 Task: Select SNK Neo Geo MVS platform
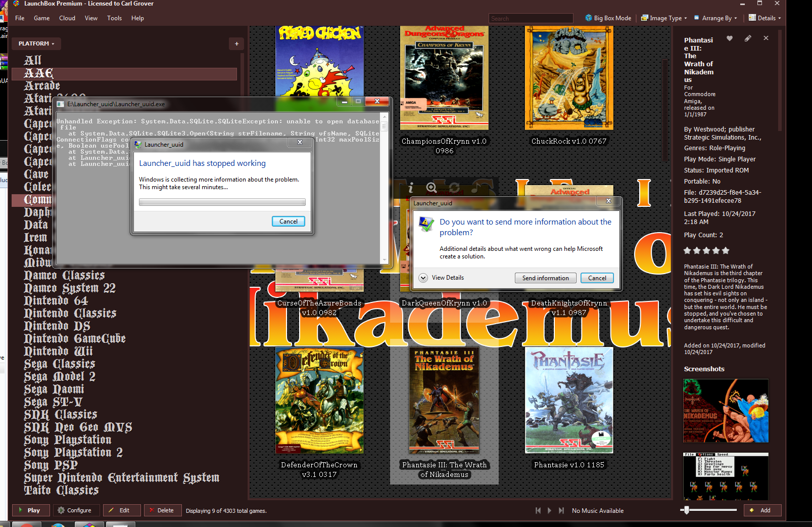pos(78,427)
